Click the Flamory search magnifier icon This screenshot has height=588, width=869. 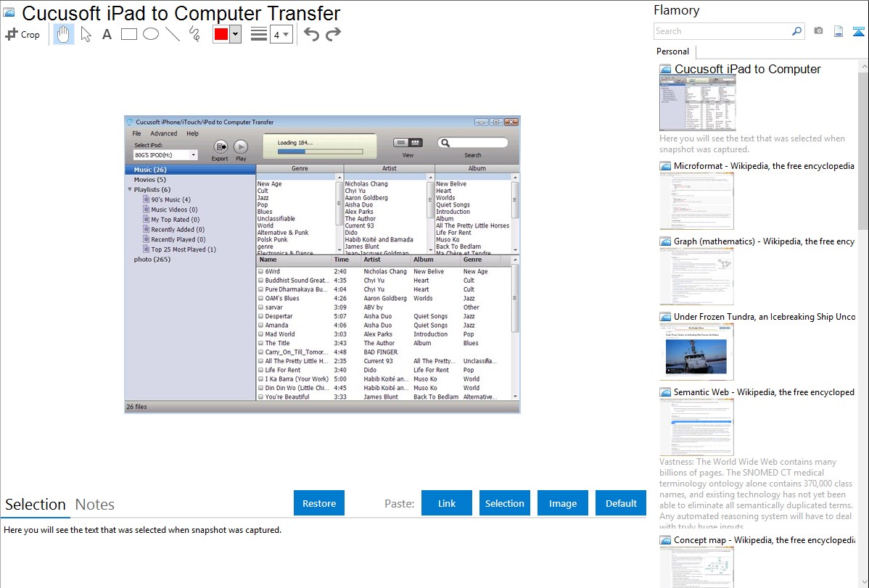(x=796, y=31)
